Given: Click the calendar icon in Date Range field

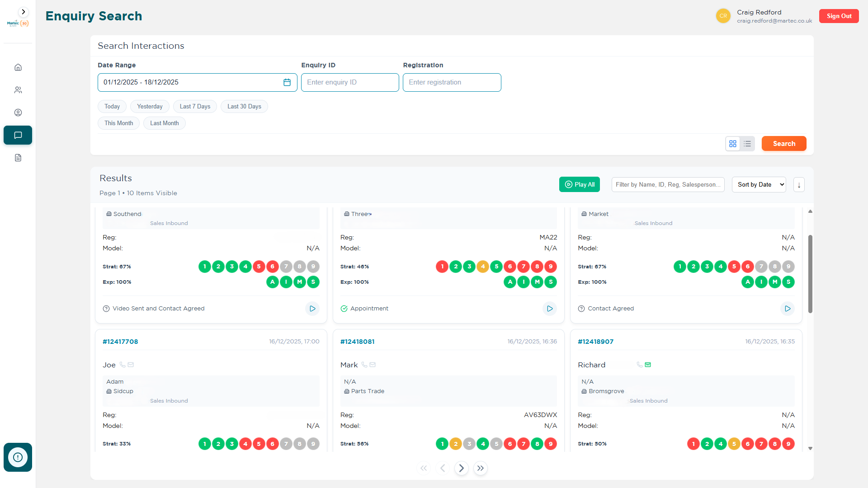Looking at the screenshot, I should click(287, 82).
